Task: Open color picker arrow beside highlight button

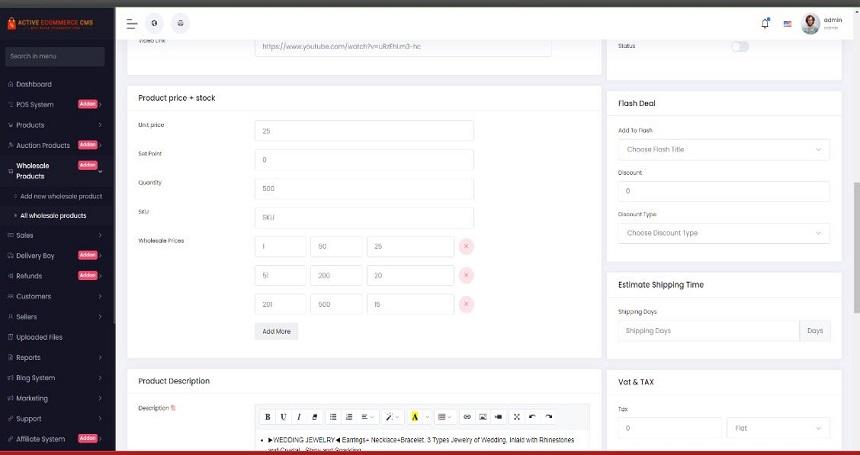Action: (x=427, y=417)
